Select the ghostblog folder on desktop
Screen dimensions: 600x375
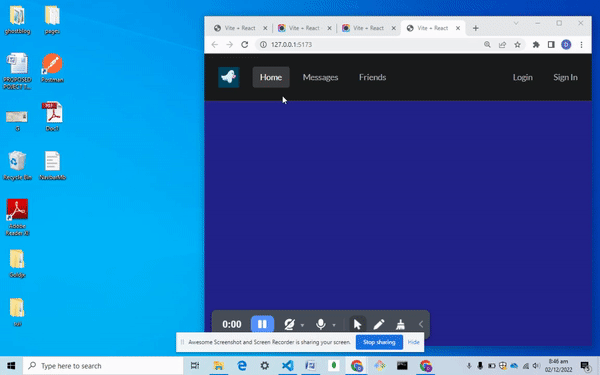17,20
